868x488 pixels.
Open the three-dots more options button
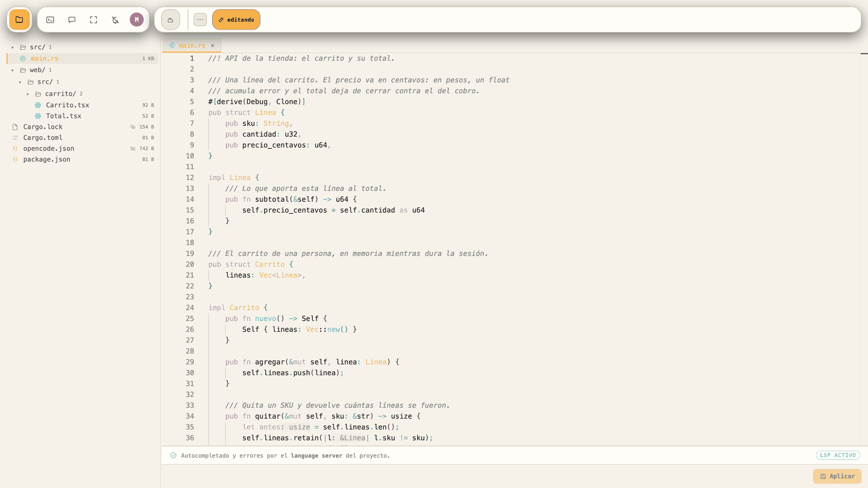pyautogui.click(x=200, y=20)
